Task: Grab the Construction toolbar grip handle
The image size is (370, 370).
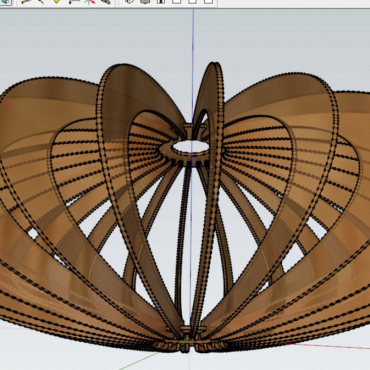Action: point(16,2)
